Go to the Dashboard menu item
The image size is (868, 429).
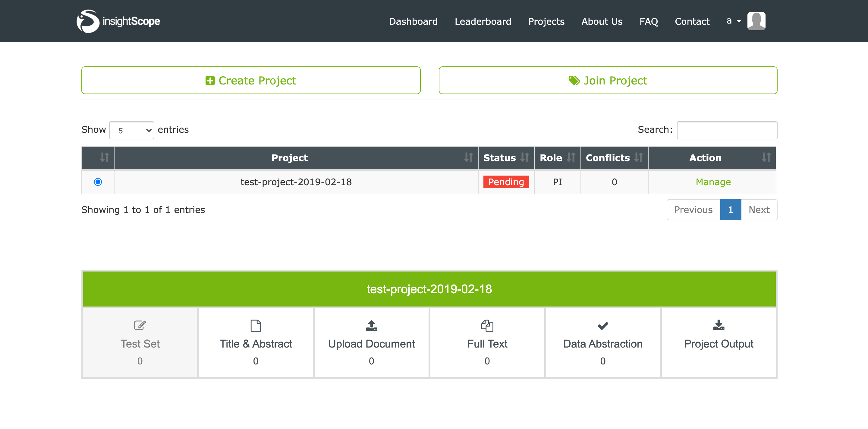(x=413, y=21)
